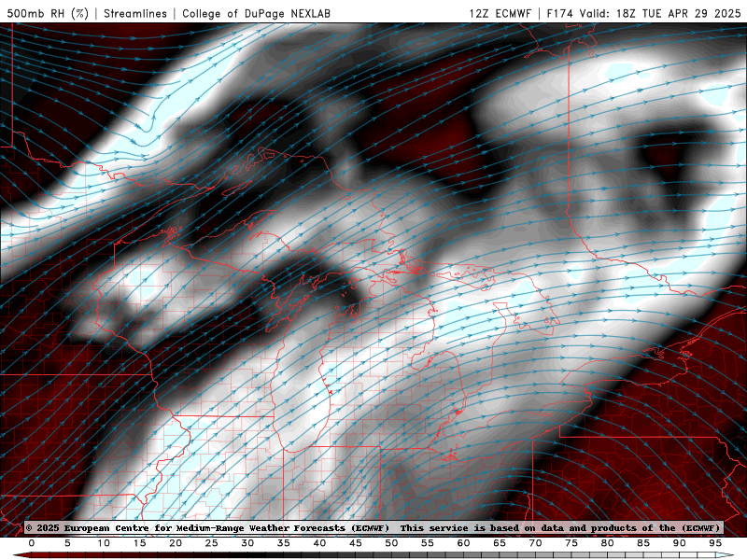Select the "35" scale number
The image size is (747, 560).
[284, 543]
